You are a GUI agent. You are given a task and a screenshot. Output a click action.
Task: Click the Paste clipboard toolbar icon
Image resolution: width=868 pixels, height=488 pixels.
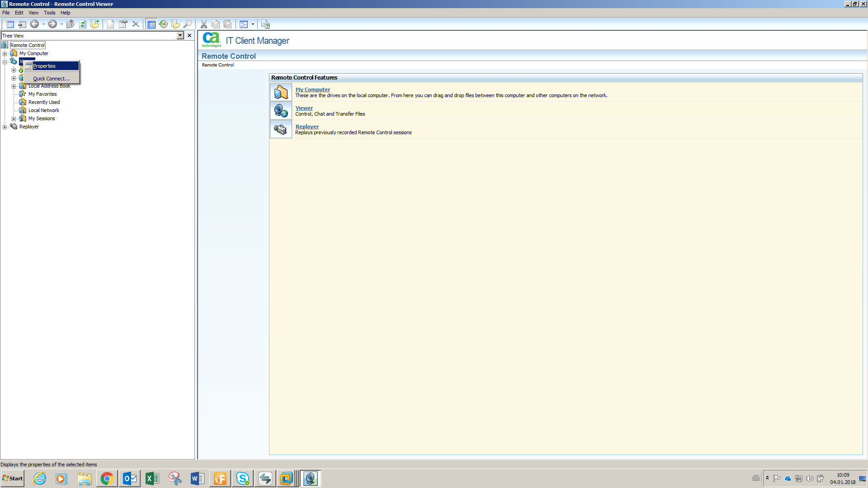pyautogui.click(x=228, y=24)
